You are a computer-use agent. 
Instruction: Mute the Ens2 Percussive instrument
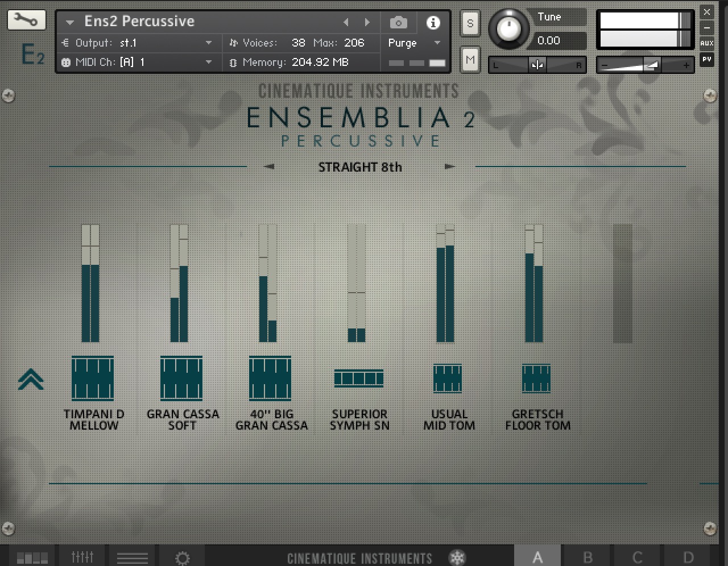470,60
